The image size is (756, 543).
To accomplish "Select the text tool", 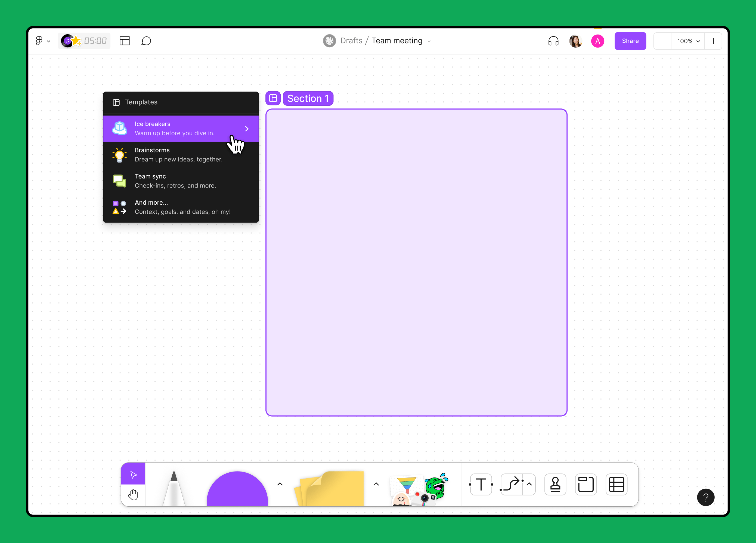I will [481, 484].
